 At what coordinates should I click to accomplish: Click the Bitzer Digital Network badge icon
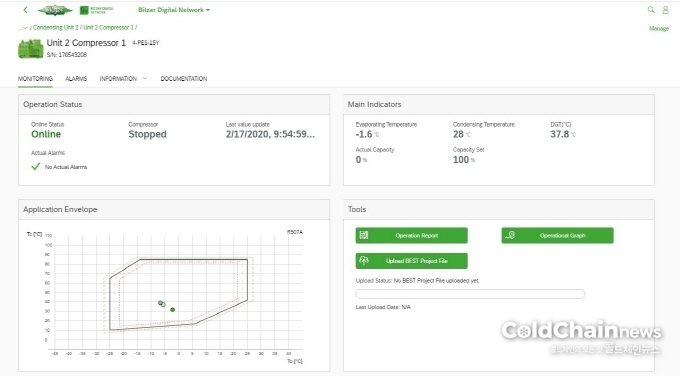84,10
